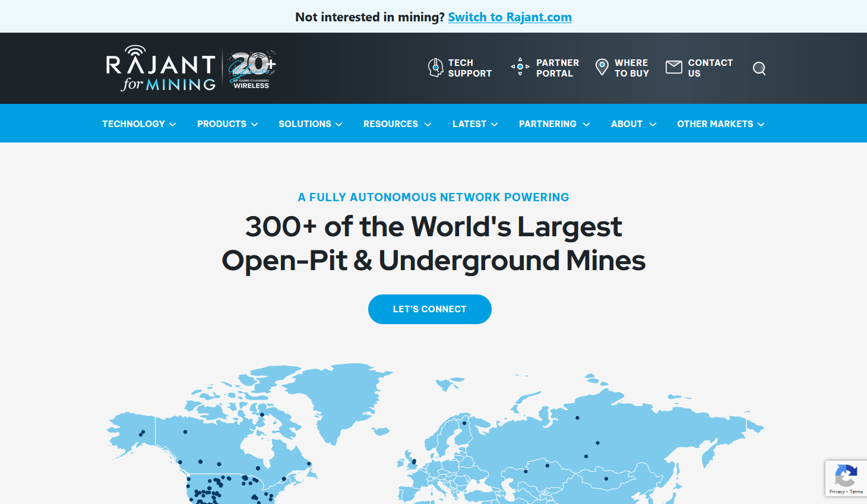Go to PARTNER PORTAL link text
The height and width of the screenshot is (504, 867).
coord(557,68)
